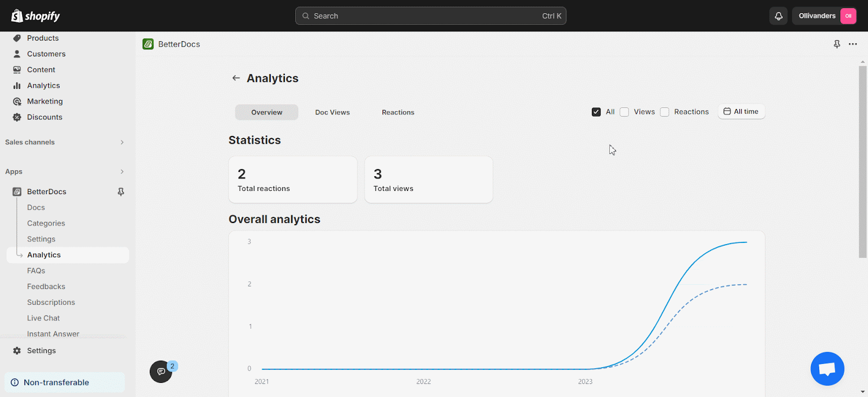Go back using the Analytics back arrow
This screenshot has height=397, width=868.
(x=236, y=78)
